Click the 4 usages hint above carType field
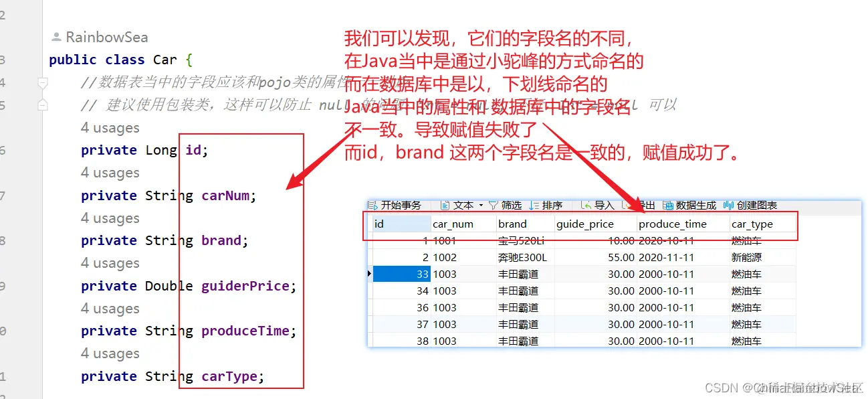Image resolution: width=868 pixels, height=399 pixels. 110,353
